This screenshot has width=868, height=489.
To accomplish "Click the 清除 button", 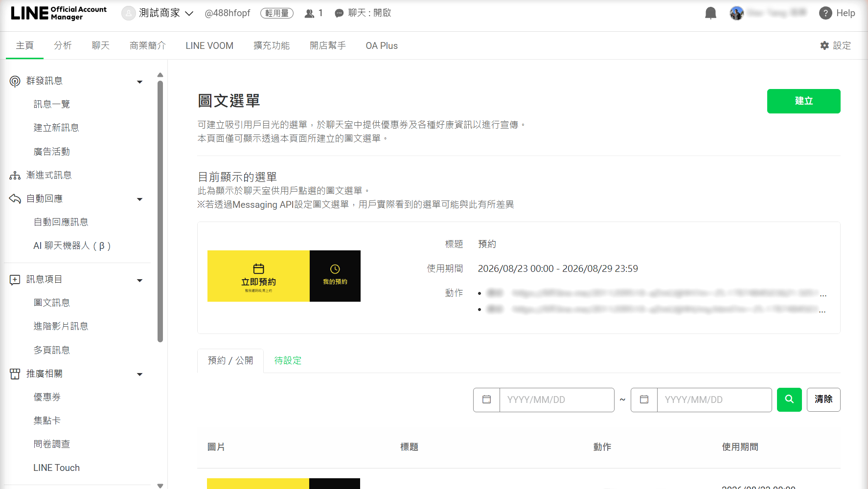I will tap(823, 400).
